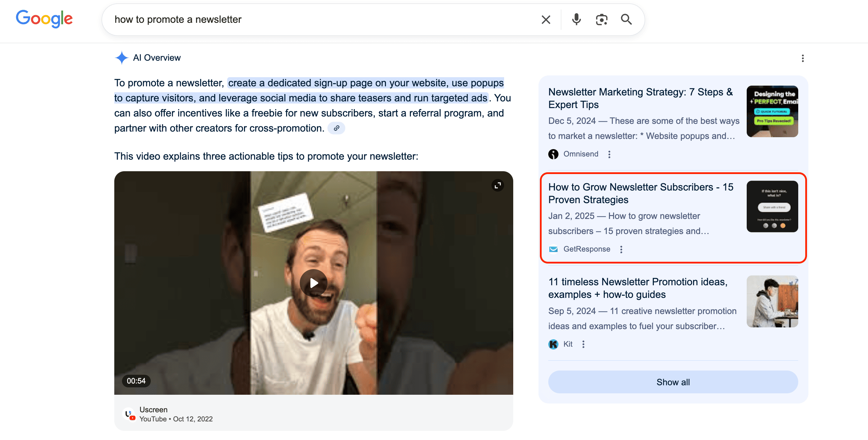This screenshot has width=868, height=440.
Task: Start voice search with microphone icon
Action: pyautogui.click(x=576, y=20)
